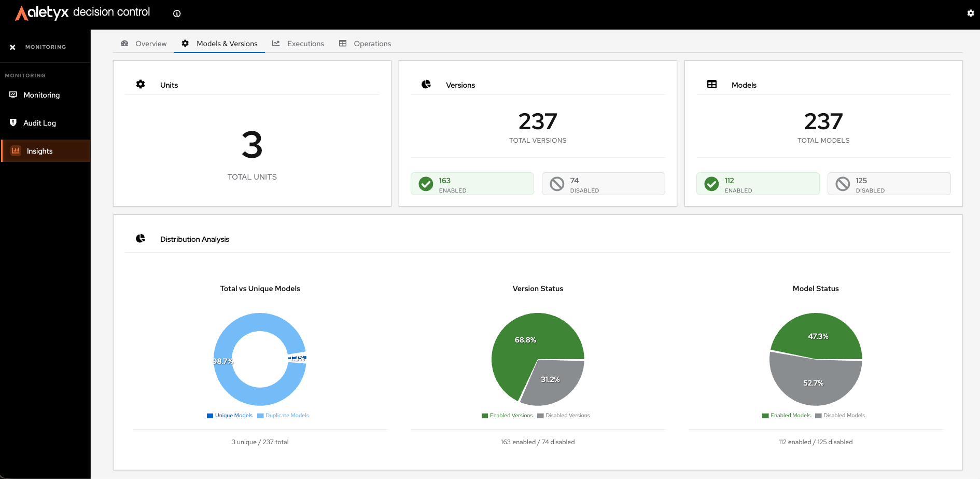Switch to the Executions tab
This screenshot has height=479, width=980.
tap(298, 44)
